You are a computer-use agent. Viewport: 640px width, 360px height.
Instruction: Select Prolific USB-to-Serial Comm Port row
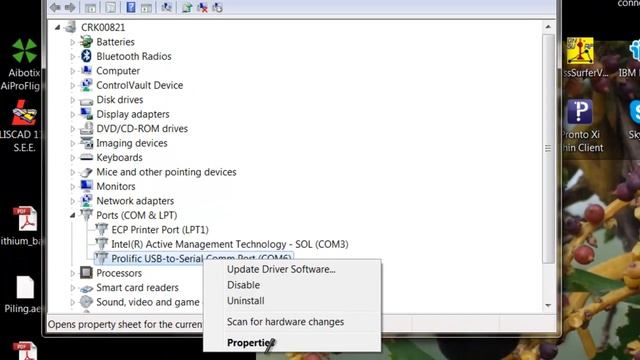point(193,258)
